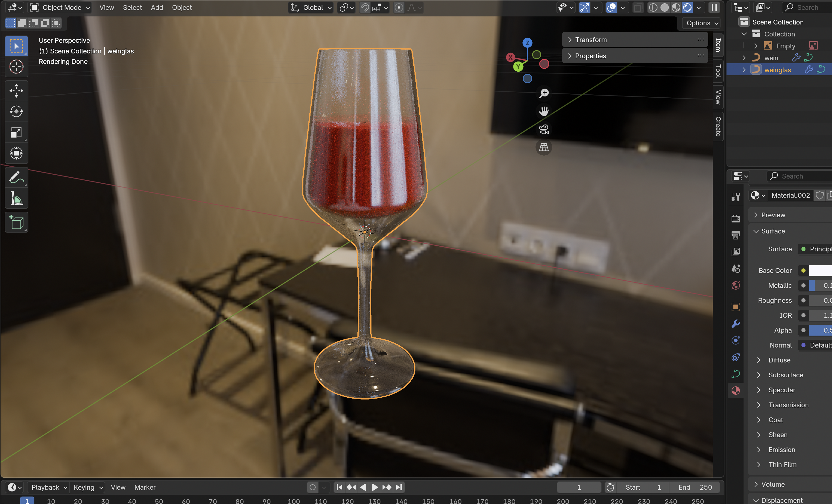Toggle camera view icon in viewport
This screenshot has width=832, height=504.
(544, 129)
